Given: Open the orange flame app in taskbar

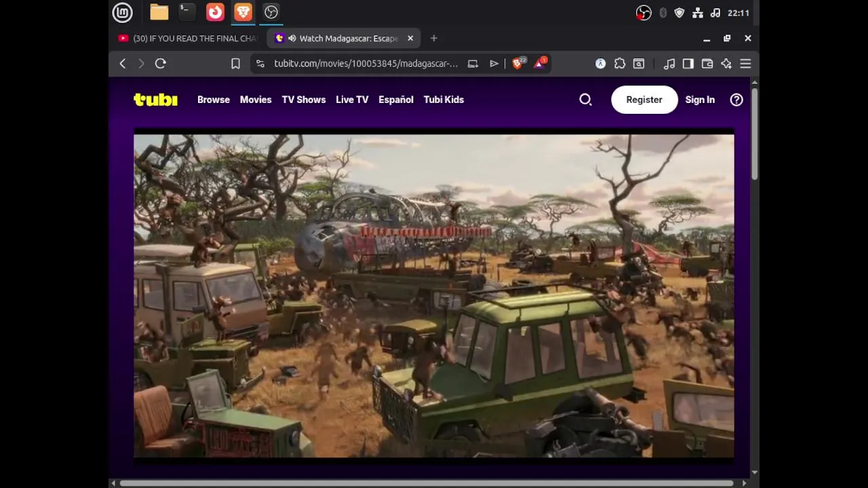Looking at the screenshot, I should click(215, 12).
